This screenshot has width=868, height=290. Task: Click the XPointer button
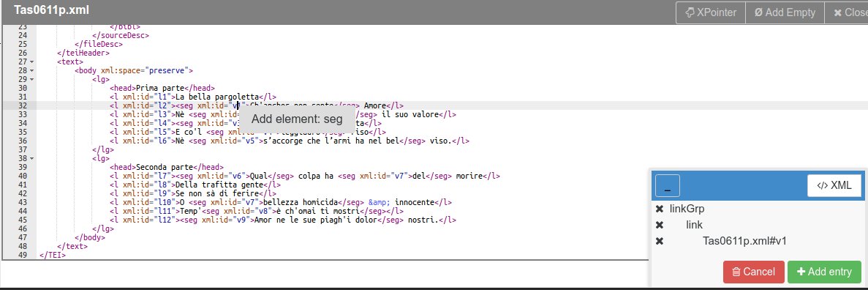point(710,12)
